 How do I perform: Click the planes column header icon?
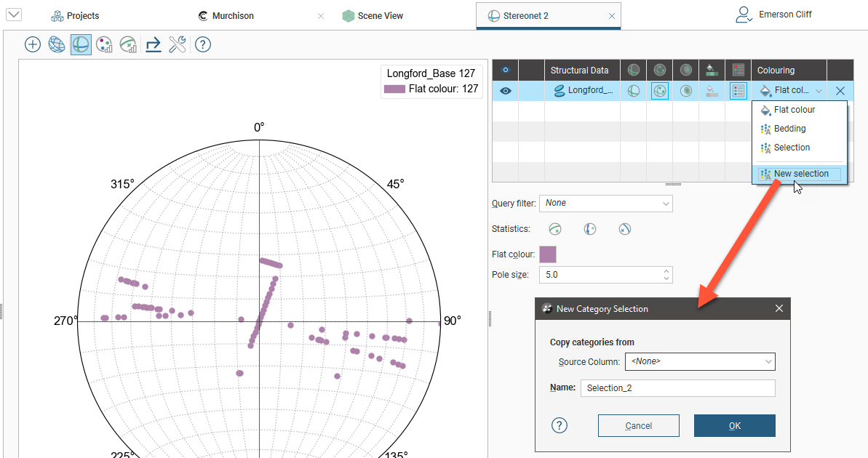633,71
